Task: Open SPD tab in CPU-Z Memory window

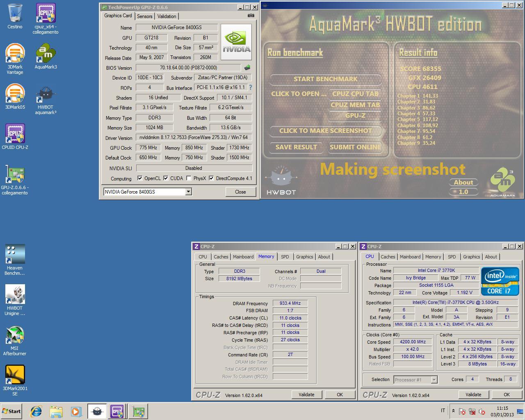Action: 285,257
